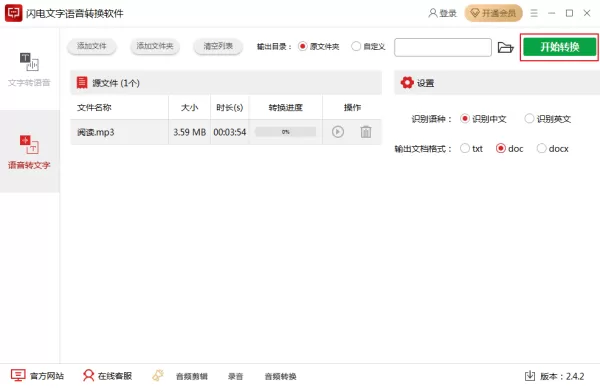Select the 自定义 output directory option
The width and height of the screenshot is (600, 388).
pyautogui.click(x=368, y=47)
